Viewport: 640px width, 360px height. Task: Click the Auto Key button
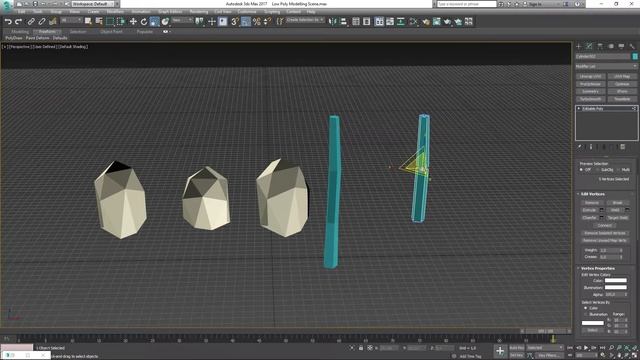(x=517, y=348)
